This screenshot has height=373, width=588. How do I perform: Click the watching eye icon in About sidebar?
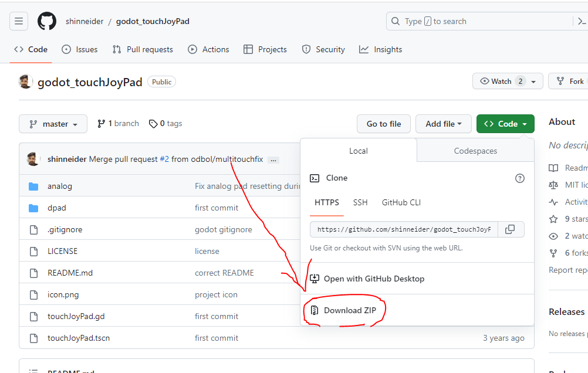click(x=553, y=236)
